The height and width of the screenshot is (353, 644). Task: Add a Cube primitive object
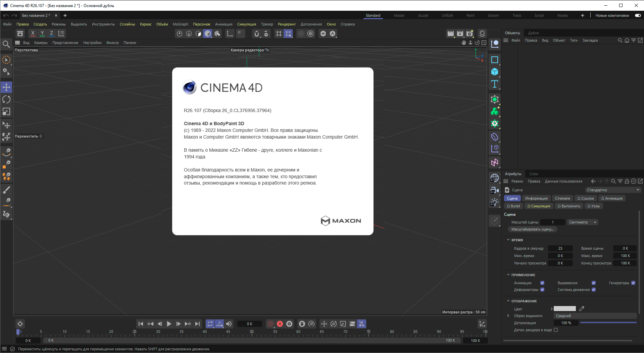click(x=495, y=72)
